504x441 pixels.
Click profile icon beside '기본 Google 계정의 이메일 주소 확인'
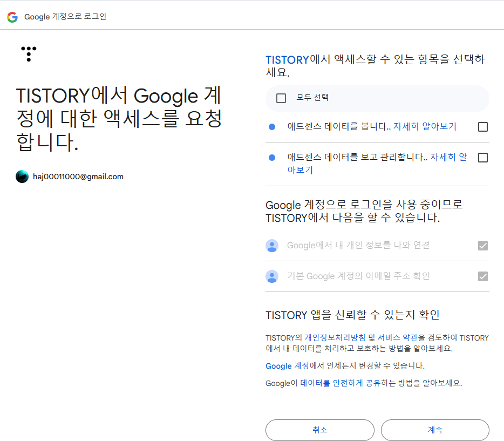point(272,276)
